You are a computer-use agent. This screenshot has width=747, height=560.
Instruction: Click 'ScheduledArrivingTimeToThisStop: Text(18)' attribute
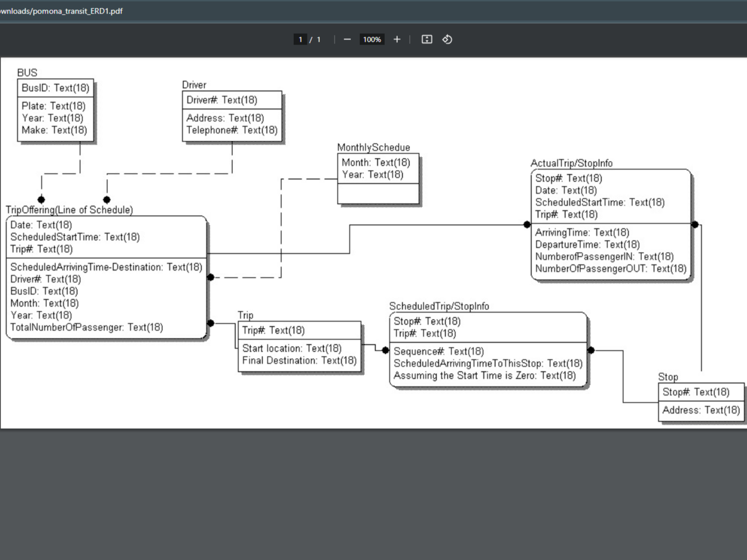coord(488,363)
